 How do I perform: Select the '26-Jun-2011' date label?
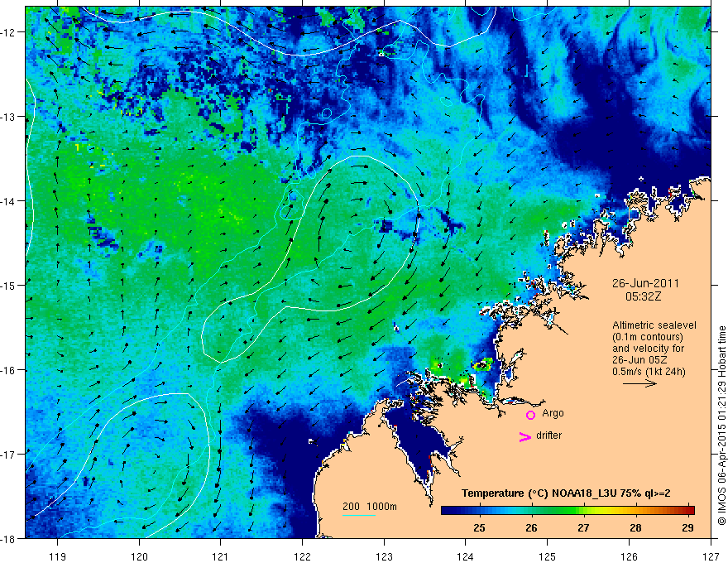[645, 283]
